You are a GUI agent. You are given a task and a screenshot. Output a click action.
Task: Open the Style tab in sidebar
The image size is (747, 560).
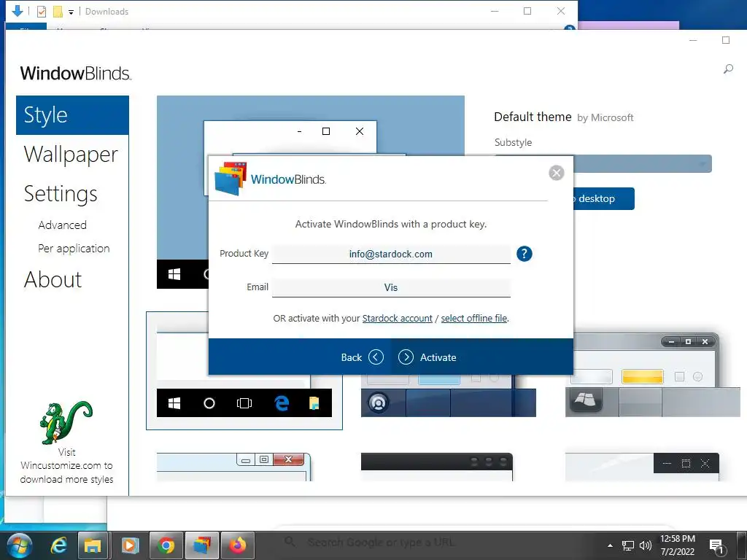pos(72,115)
